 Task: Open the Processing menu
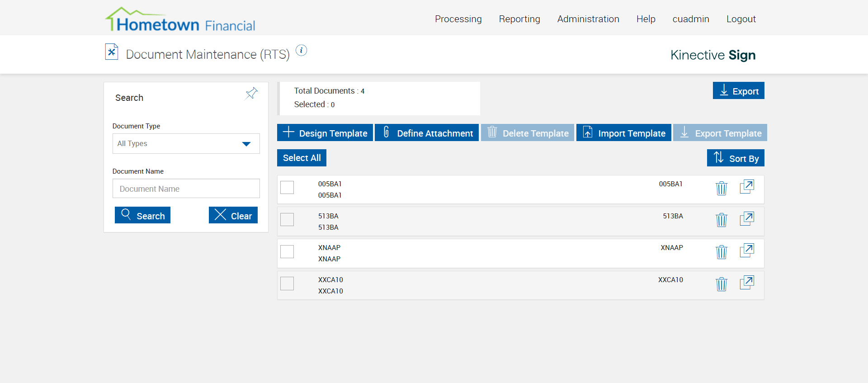(x=458, y=19)
